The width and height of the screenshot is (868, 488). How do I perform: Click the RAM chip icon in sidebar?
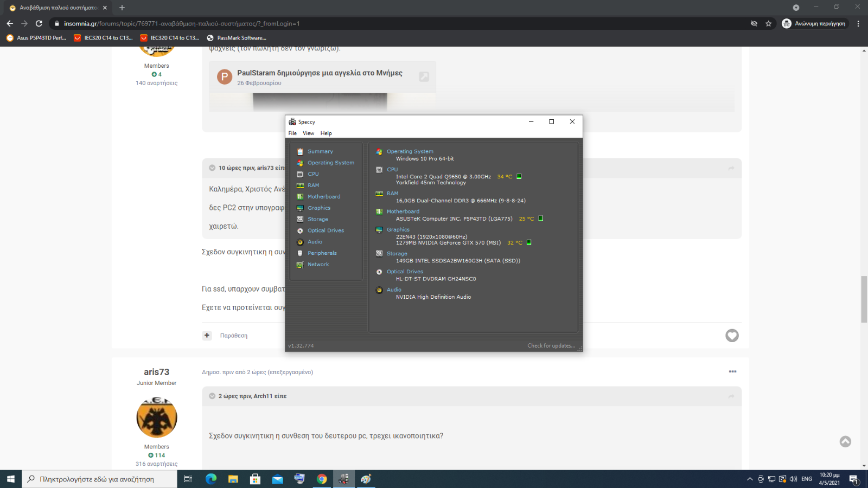[300, 185]
